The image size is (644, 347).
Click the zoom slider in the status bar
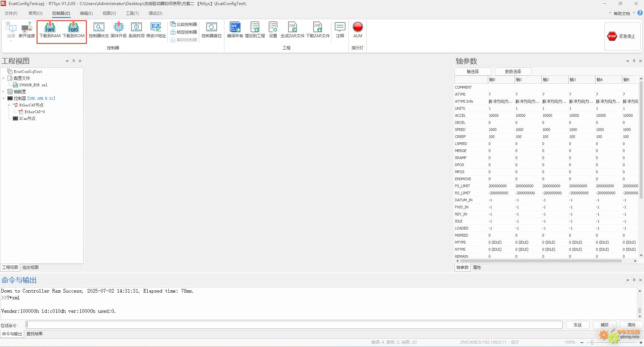click(x=592, y=342)
